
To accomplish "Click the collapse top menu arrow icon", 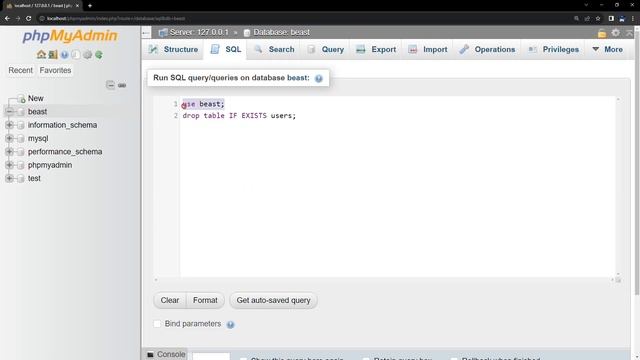I will click(629, 33).
